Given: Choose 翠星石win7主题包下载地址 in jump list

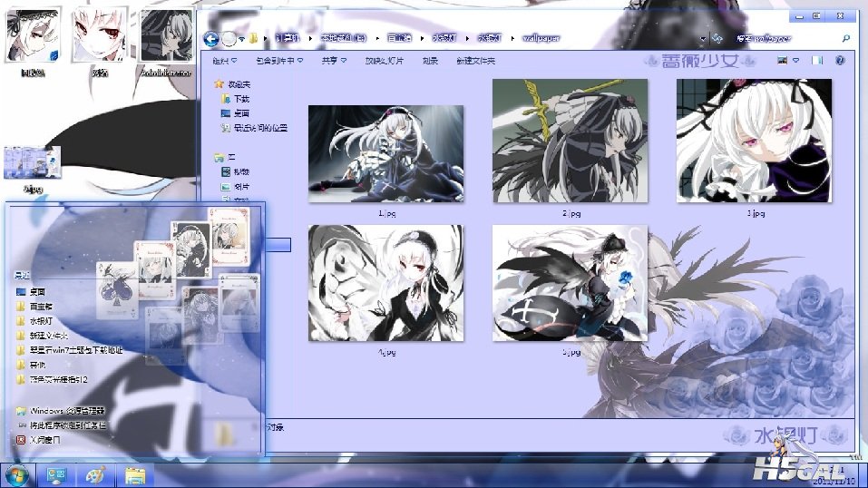Looking at the screenshot, I should (76, 350).
